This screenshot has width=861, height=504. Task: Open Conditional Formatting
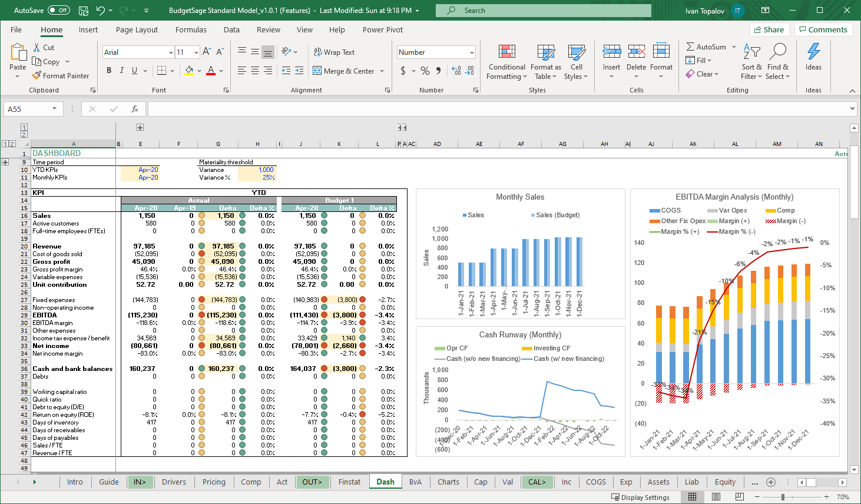click(x=506, y=62)
